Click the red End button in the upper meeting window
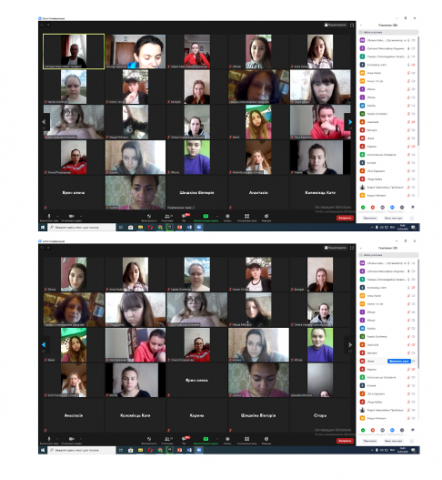 point(345,218)
